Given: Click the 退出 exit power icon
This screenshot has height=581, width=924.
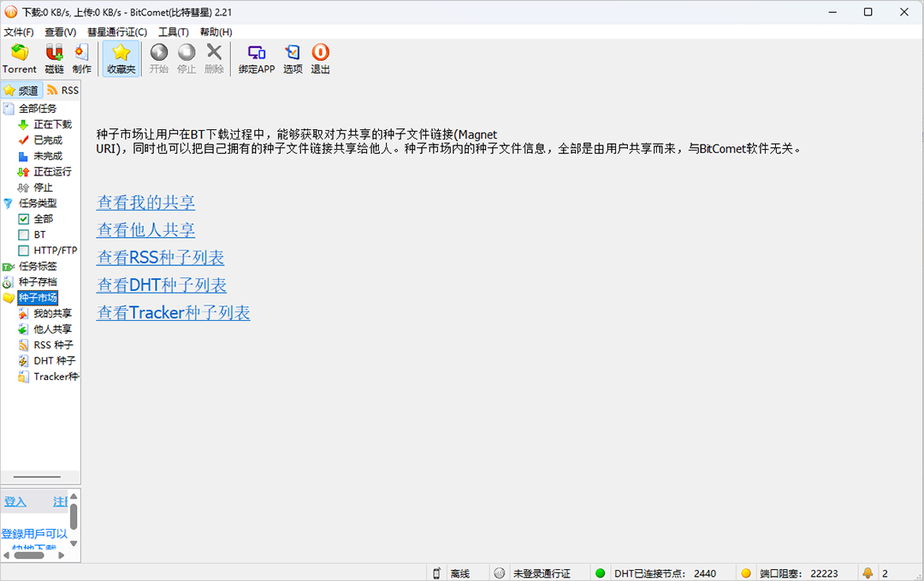Looking at the screenshot, I should [x=320, y=58].
